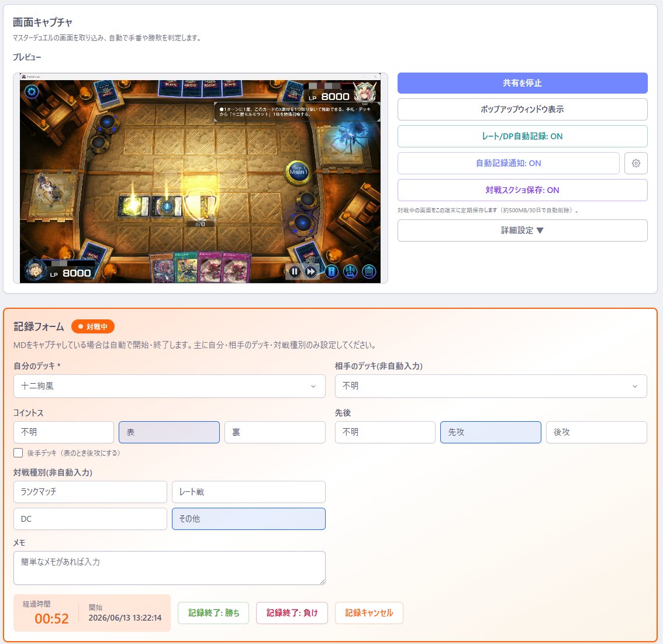The width and height of the screenshot is (663, 644).
Task: Select コイントス 表 option
Action: [169, 432]
